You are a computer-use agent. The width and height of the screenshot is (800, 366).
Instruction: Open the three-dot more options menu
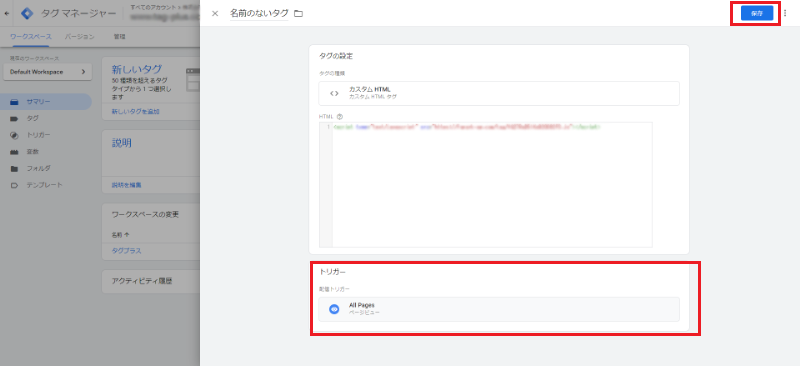tap(785, 14)
